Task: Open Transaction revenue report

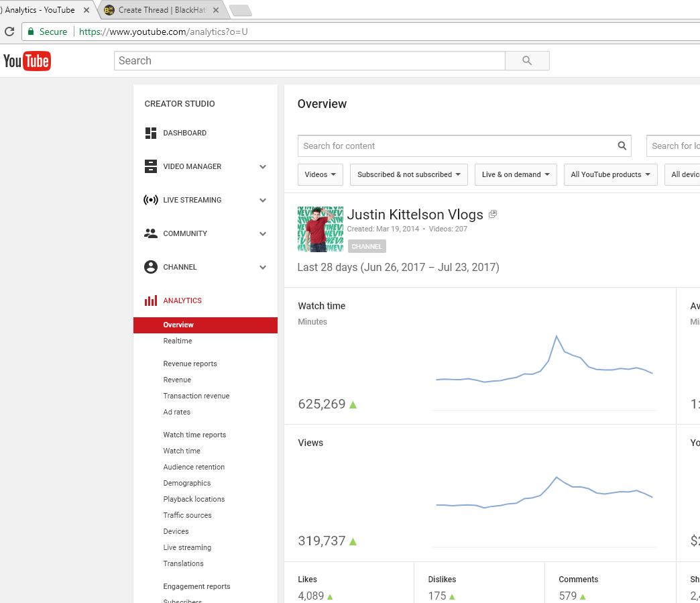Action: point(196,396)
